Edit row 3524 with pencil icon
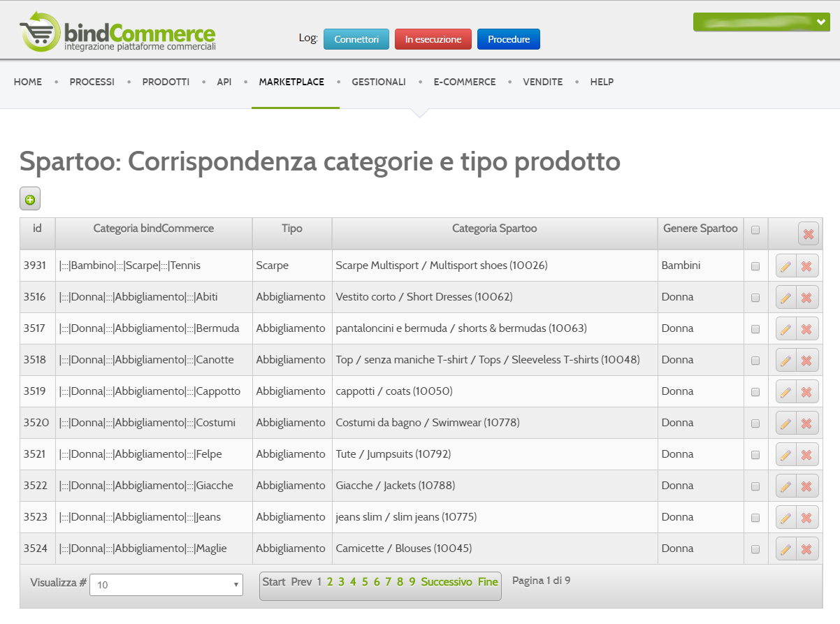This screenshot has height=624, width=840. [x=785, y=549]
